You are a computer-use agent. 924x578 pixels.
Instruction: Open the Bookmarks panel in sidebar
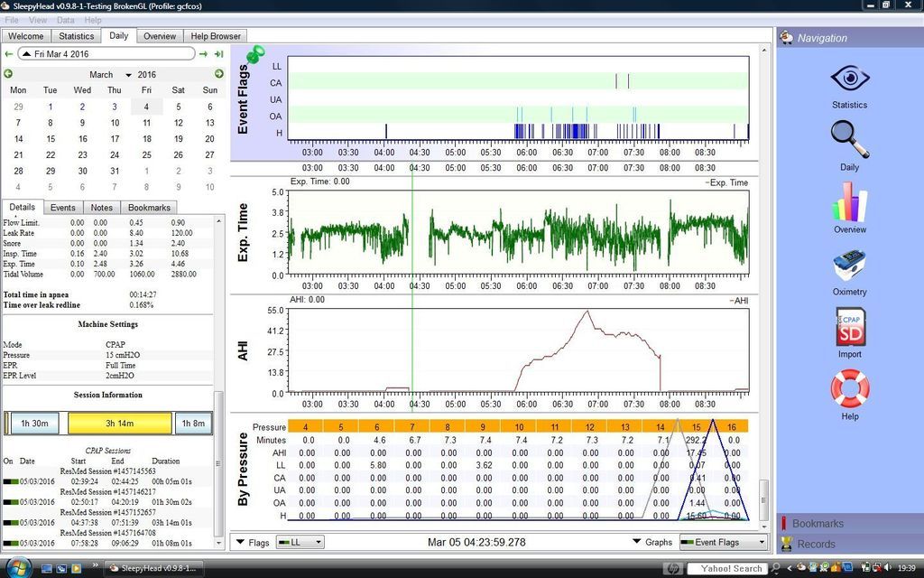point(850,523)
